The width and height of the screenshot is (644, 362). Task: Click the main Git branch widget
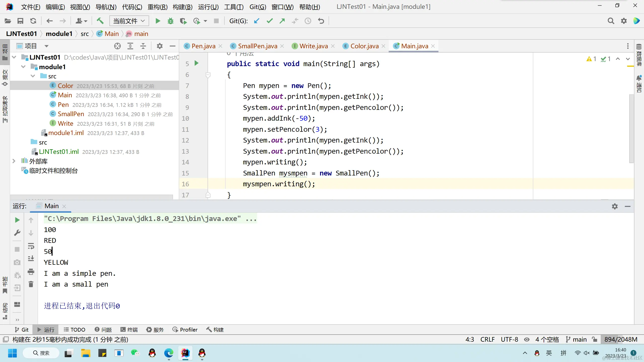coord(576,340)
